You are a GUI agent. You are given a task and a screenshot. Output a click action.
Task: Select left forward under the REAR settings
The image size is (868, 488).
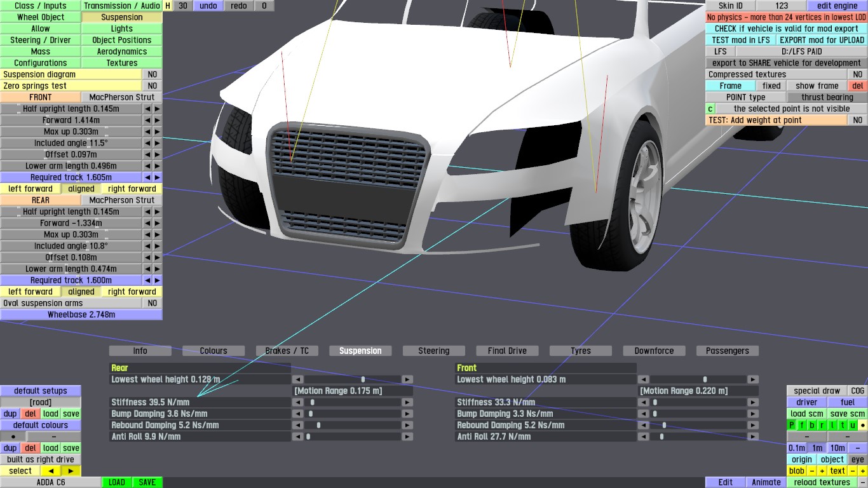31,292
